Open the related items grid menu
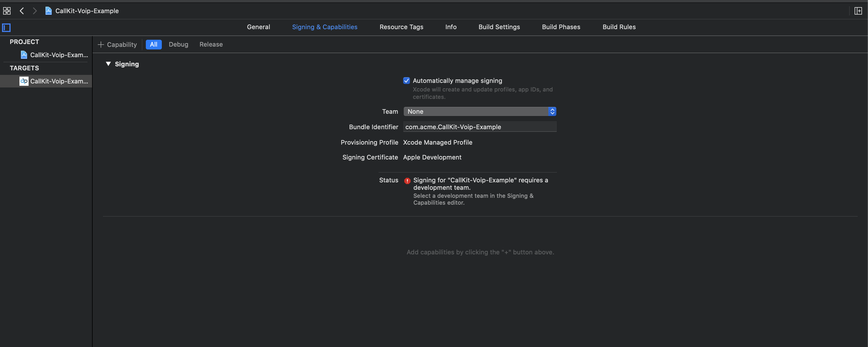Viewport: 868px width, 347px height. point(7,11)
